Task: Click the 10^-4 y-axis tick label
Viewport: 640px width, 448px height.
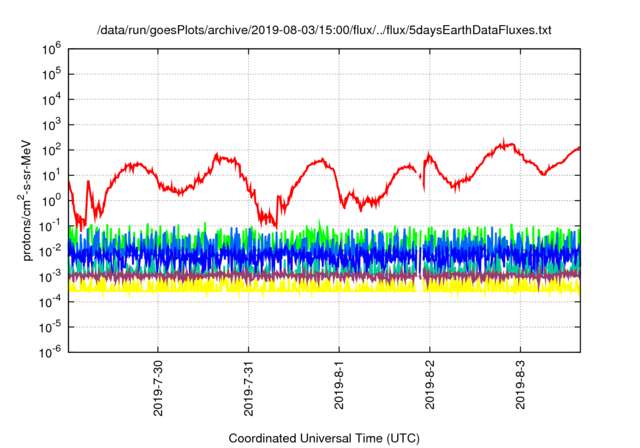Action: 51,302
